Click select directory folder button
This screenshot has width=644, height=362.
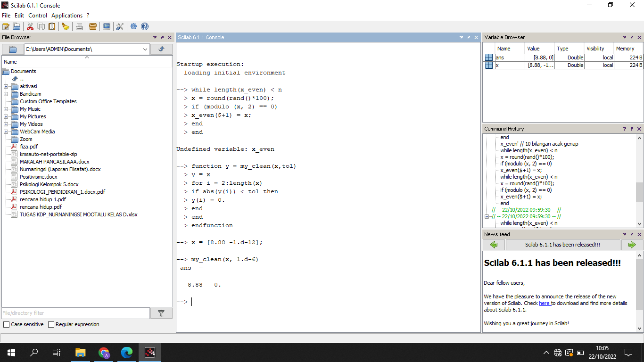click(x=13, y=49)
